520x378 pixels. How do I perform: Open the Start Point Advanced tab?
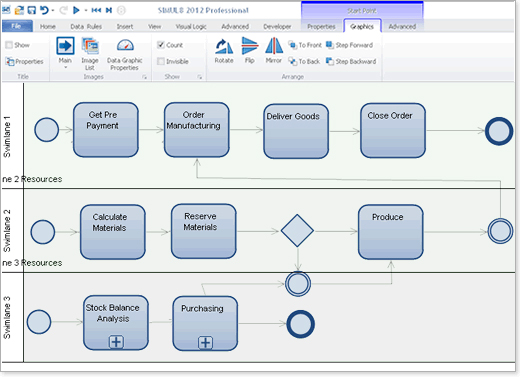402,26
